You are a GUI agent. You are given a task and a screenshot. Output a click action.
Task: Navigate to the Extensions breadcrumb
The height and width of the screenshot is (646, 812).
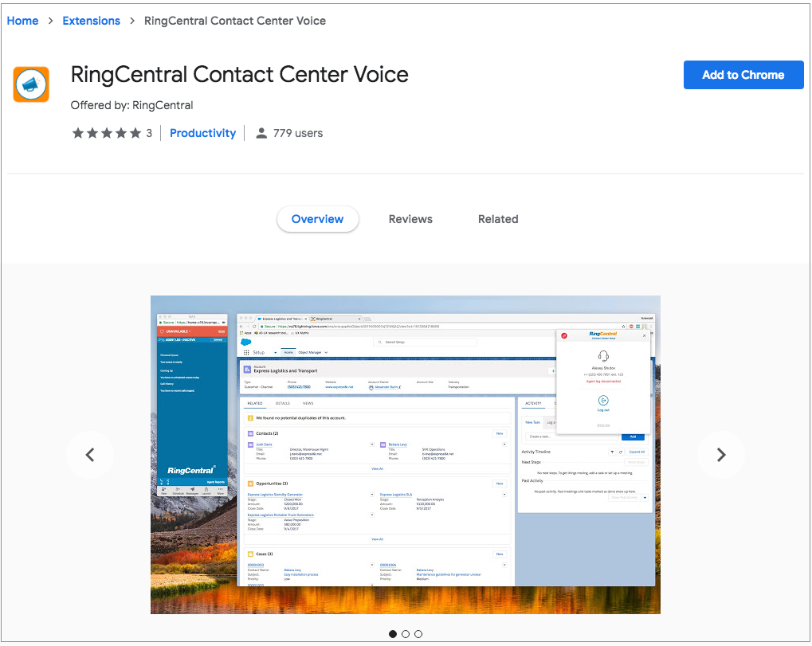coord(91,20)
